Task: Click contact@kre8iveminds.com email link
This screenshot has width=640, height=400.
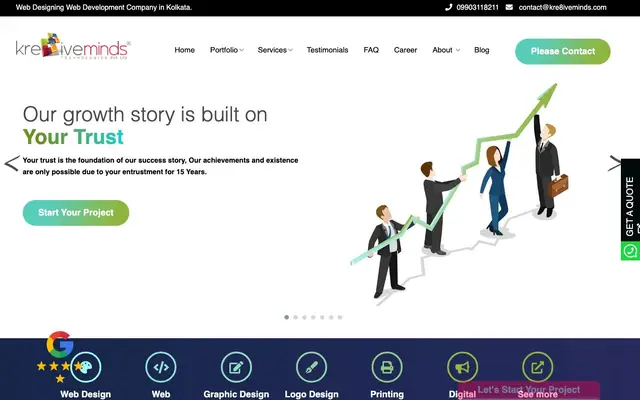Action: (x=562, y=7)
